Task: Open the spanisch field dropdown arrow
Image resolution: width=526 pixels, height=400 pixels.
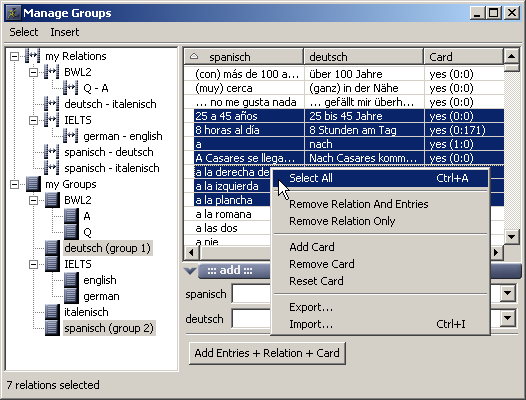Action: pos(508,293)
